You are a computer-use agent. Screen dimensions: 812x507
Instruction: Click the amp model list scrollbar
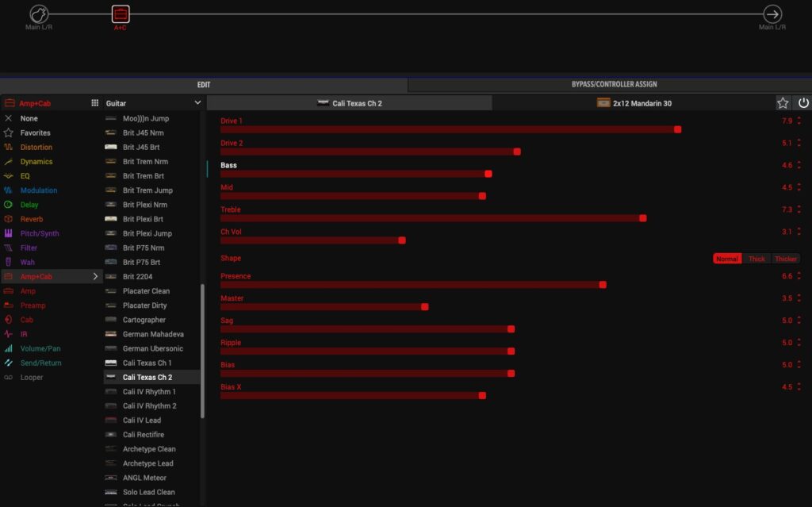[x=202, y=349]
